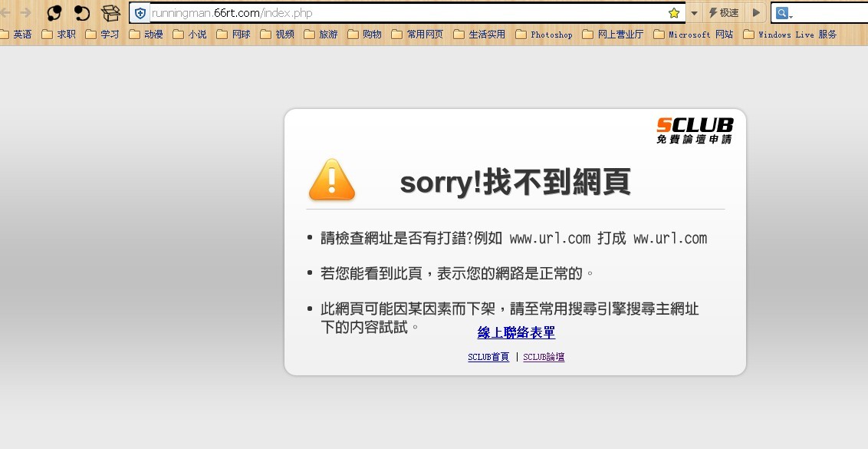Image resolution: width=868 pixels, height=449 pixels.
Task: Open the 生活实用 bookmark folder
Action: click(x=479, y=35)
